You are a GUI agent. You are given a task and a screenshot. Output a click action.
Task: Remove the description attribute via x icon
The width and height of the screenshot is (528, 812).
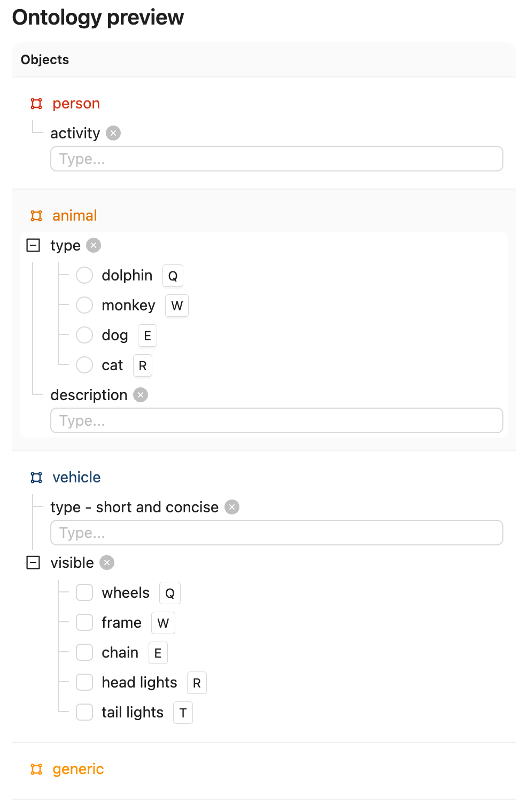pyautogui.click(x=141, y=395)
